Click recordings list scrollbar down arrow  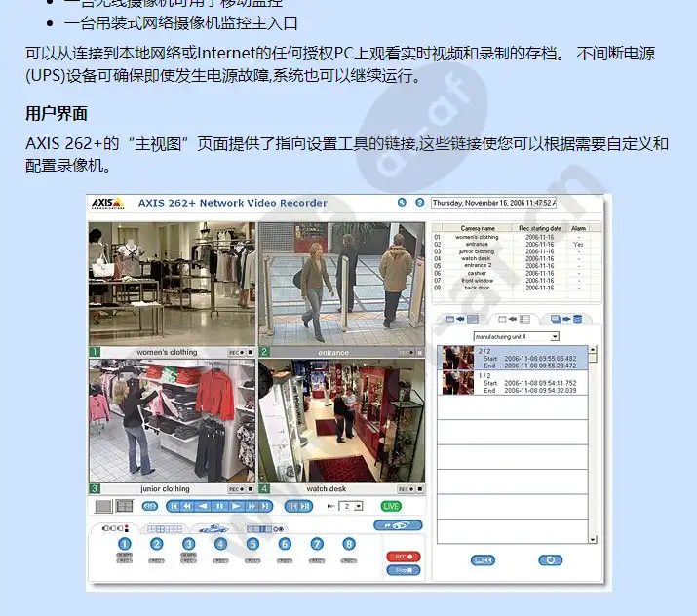tap(593, 540)
